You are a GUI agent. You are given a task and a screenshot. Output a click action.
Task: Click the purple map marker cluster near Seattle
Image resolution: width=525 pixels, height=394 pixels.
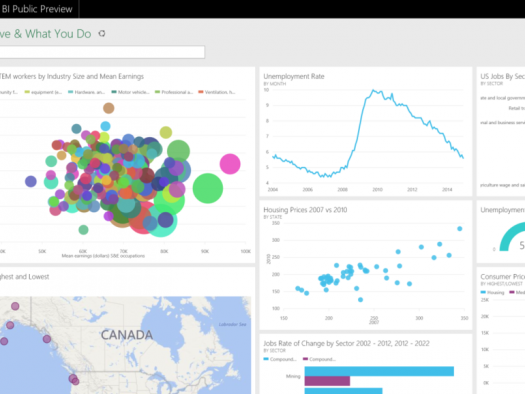[74, 380]
